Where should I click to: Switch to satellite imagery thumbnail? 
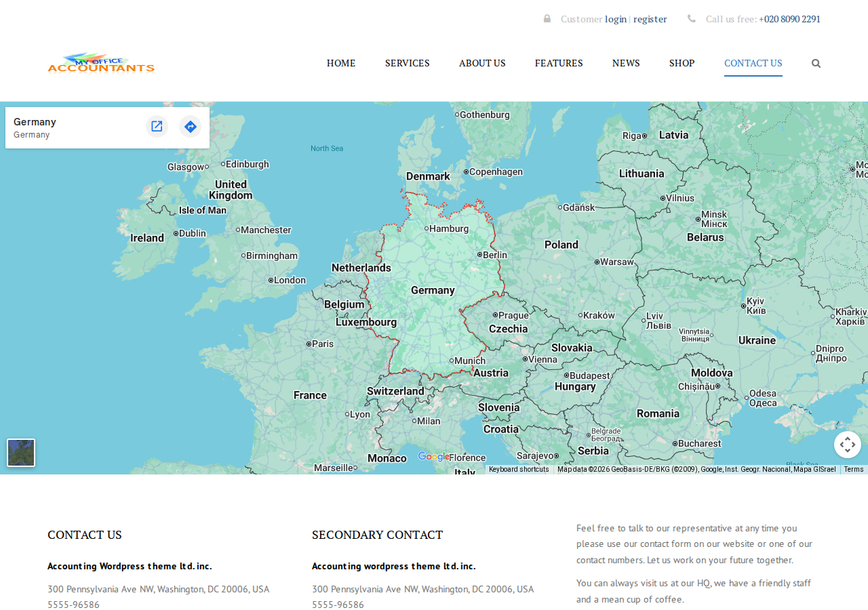(x=21, y=453)
